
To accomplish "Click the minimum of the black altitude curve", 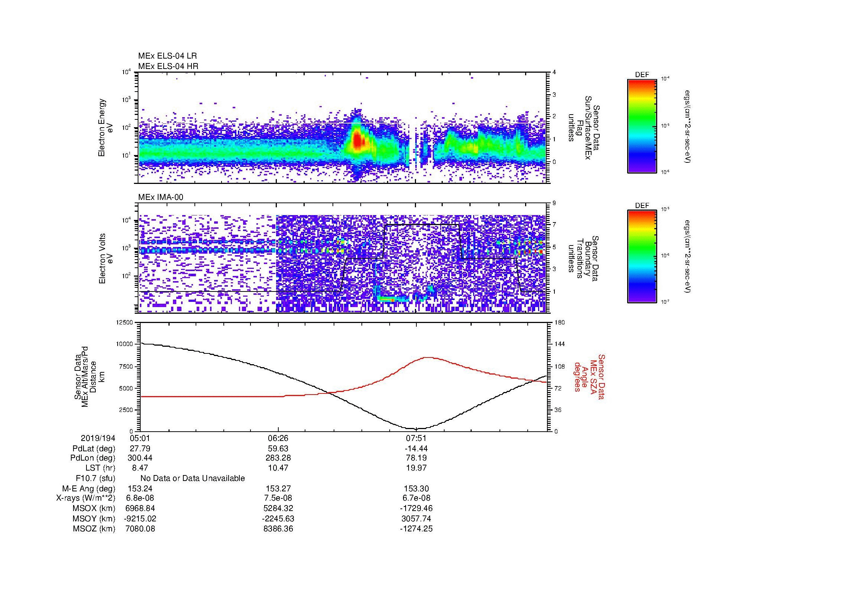I will 416,429.
